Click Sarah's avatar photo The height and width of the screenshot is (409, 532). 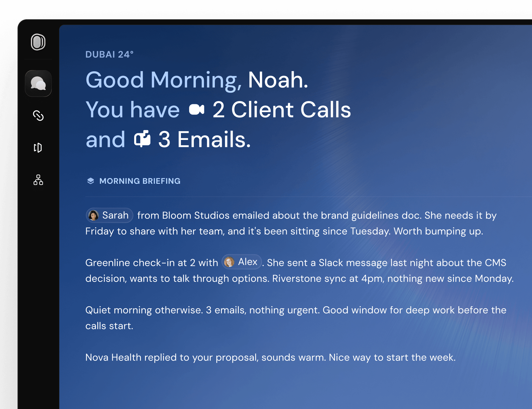click(x=94, y=216)
